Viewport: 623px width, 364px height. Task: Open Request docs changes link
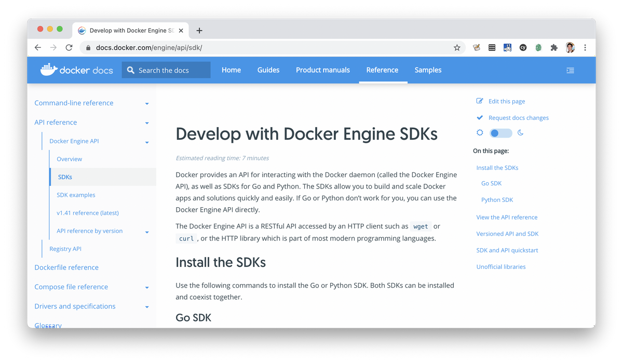click(519, 118)
